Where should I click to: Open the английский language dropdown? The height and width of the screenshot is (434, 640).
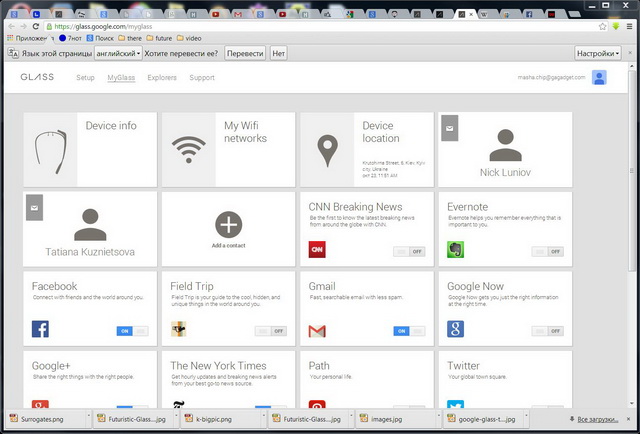click(x=118, y=53)
